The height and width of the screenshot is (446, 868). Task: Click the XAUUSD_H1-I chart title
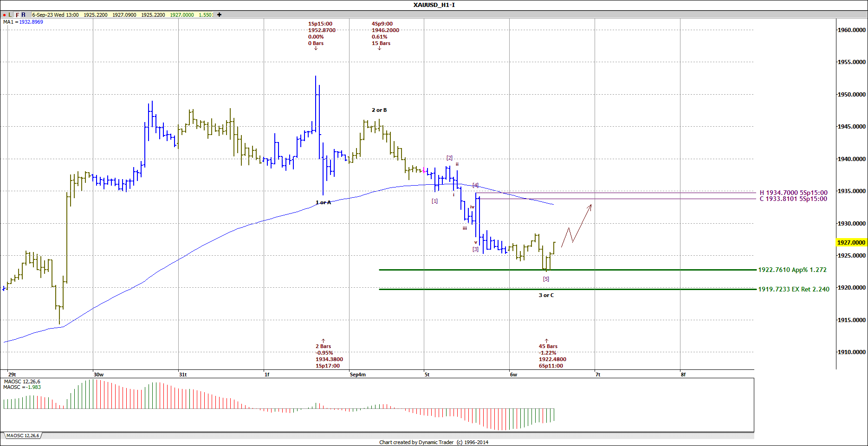(x=434, y=4)
